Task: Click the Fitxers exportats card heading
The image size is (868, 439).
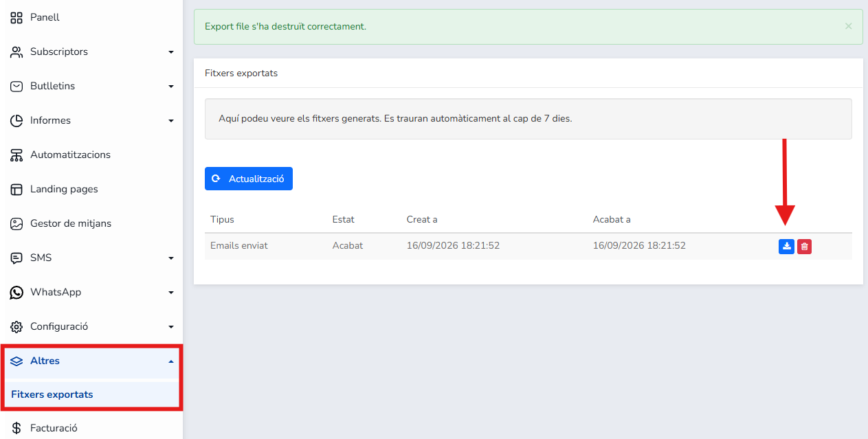Action: point(241,73)
